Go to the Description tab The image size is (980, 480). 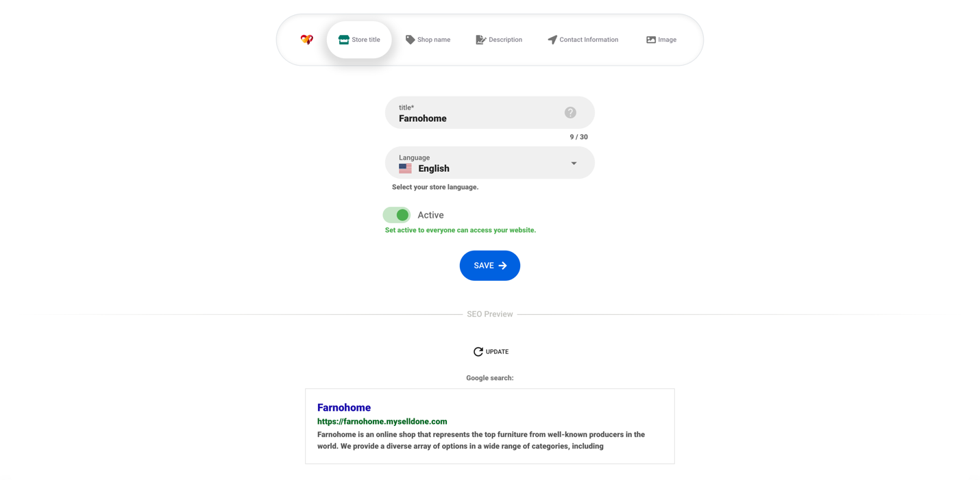point(499,40)
